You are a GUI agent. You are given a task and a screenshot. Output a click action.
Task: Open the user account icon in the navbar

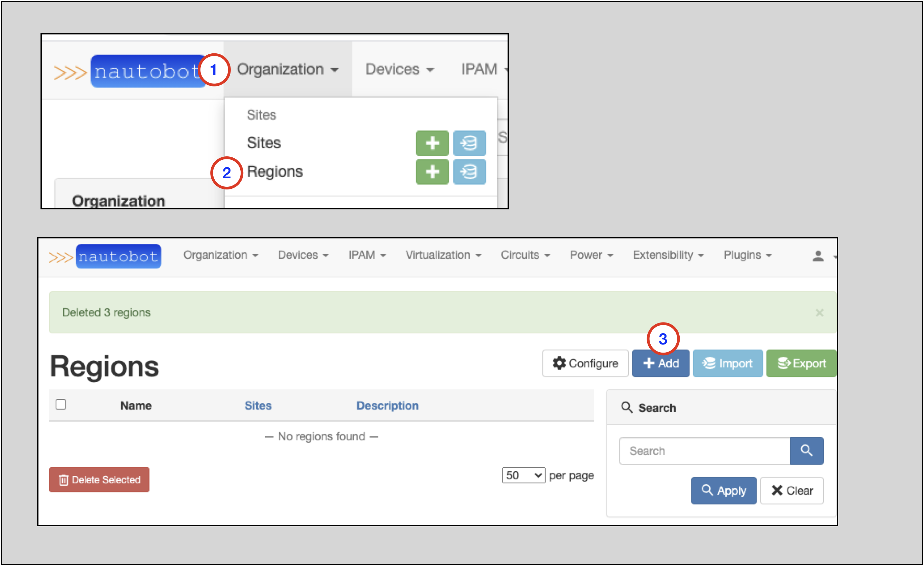(818, 255)
